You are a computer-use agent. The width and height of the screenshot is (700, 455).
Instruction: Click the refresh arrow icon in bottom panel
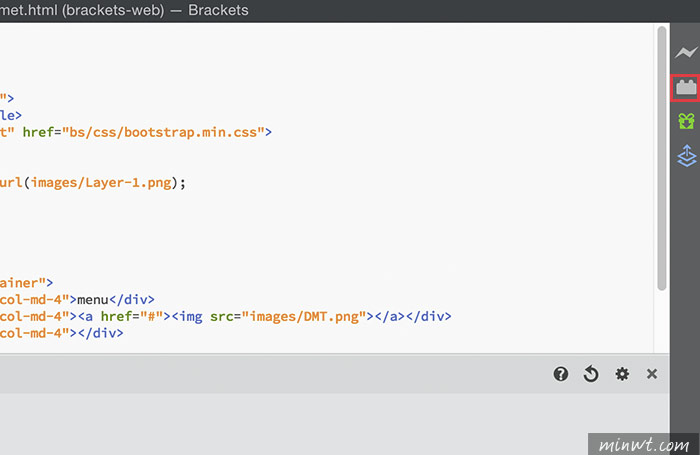(x=591, y=374)
